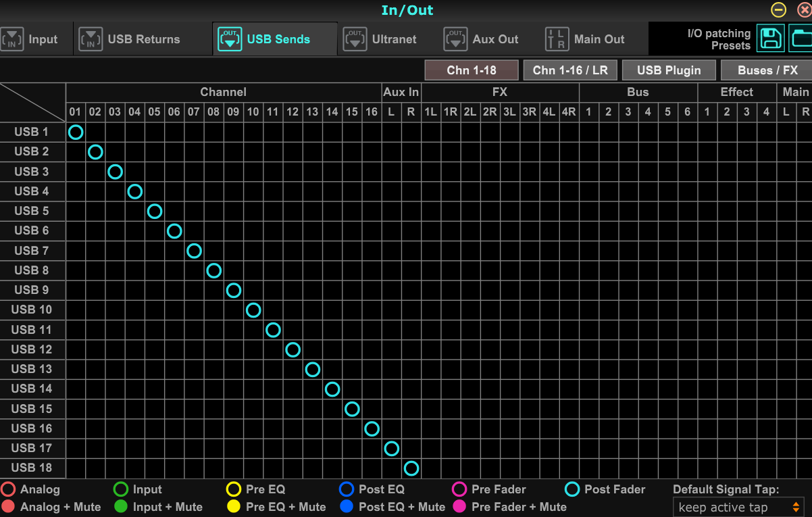The width and height of the screenshot is (812, 517).
Task: Toggle USB 14 patch on channel 14
Action: point(332,389)
